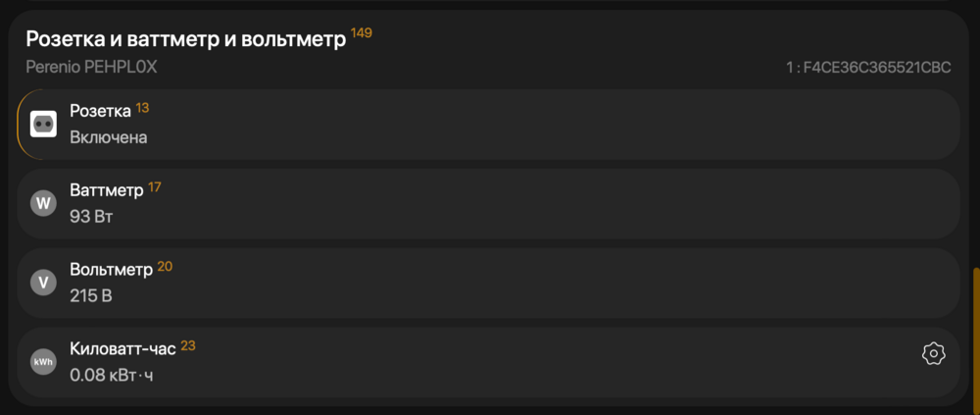Click the orange number 23 badge
This screenshot has height=415, width=980.
click(x=188, y=345)
